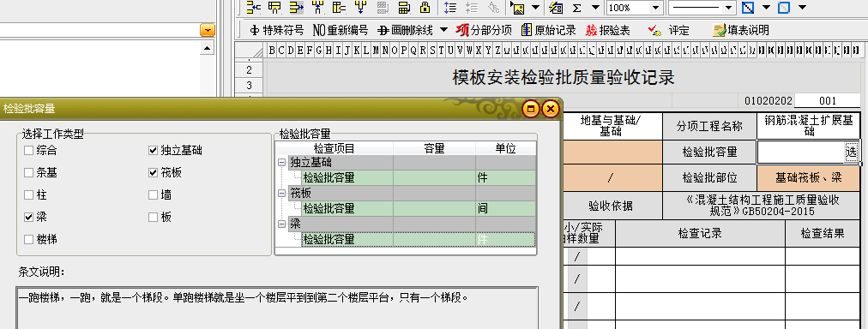The height and width of the screenshot is (329, 868).
Task: Click the 特殊符号 special symbol tool
Action: [276, 30]
